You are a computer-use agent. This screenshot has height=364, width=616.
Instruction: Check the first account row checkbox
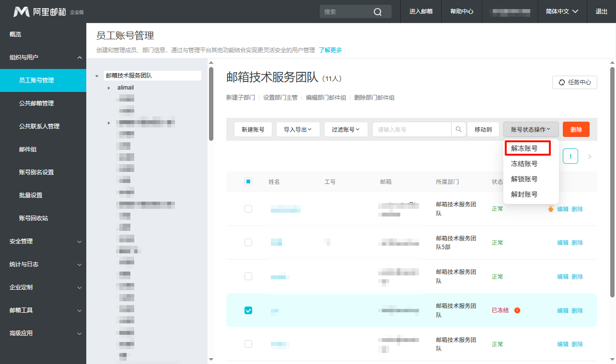click(248, 209)
